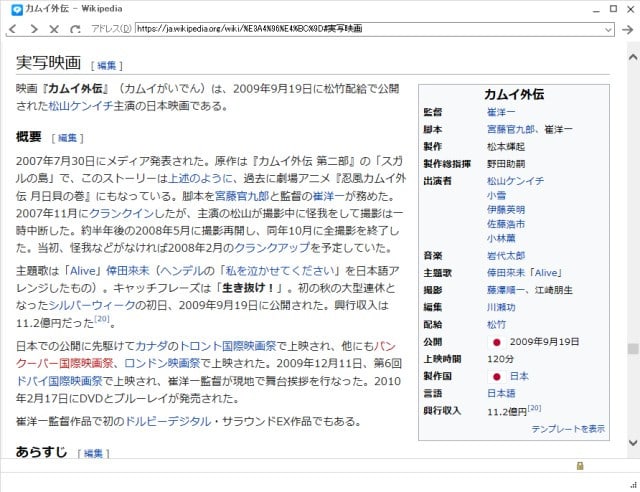Open the address bar history dropdown
Viewport: 640px width, 492px height.
608,29
